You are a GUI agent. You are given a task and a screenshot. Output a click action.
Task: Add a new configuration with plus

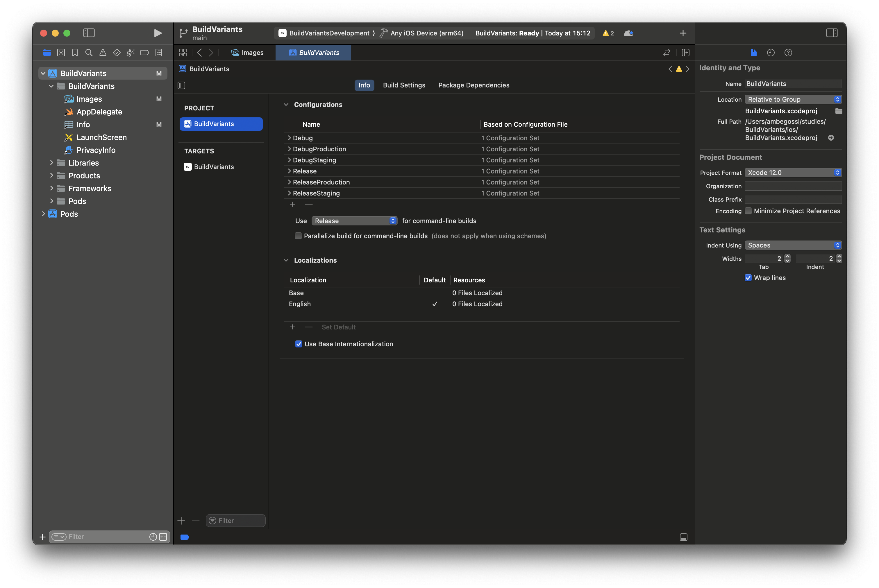click(292, 204)
